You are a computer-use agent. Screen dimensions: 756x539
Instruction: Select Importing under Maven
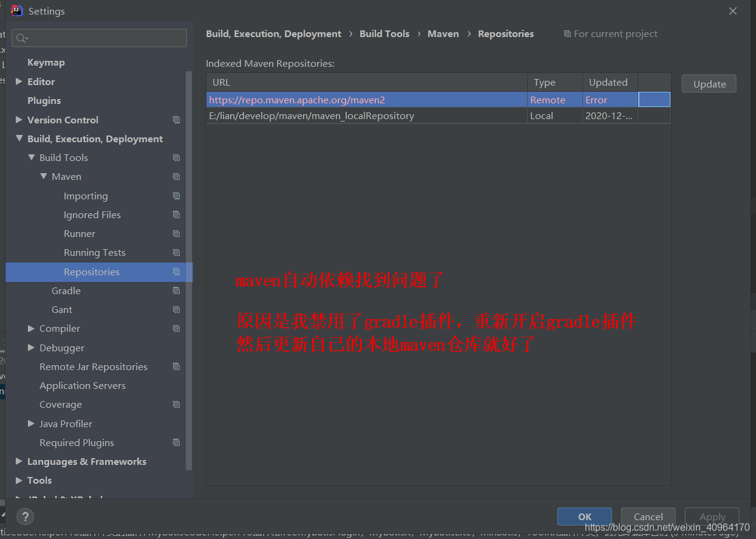point(86,196)
